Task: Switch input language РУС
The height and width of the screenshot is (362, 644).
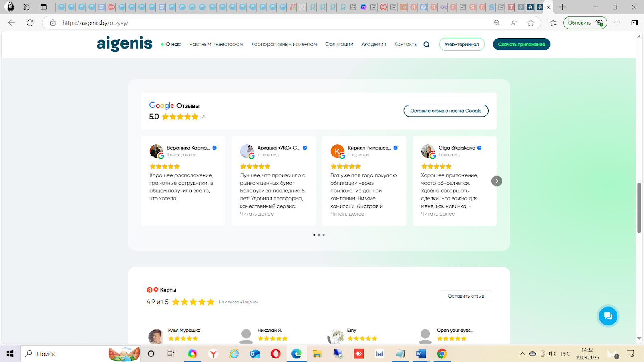Action: pos(565,354)
